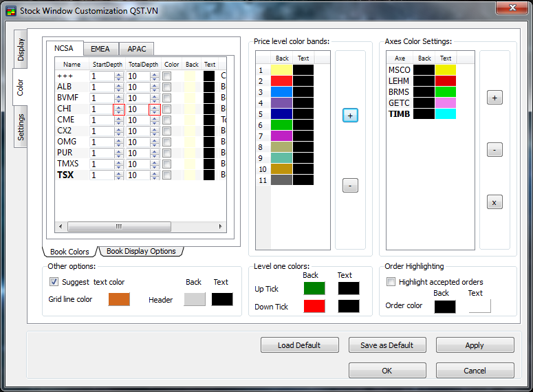The image size is (533, 392).
Task: Open the Settings vertical tab
Action: (x=21, y=127)
